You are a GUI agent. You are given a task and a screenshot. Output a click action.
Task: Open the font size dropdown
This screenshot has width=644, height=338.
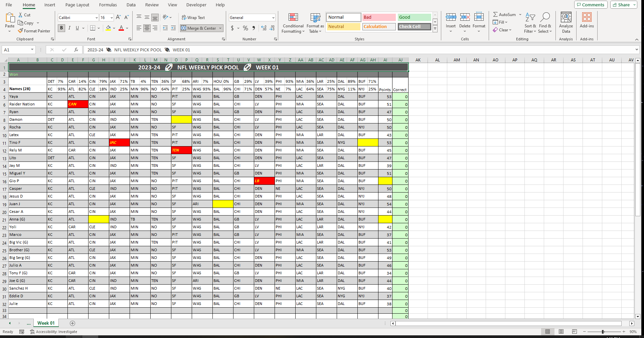[112, 18]
